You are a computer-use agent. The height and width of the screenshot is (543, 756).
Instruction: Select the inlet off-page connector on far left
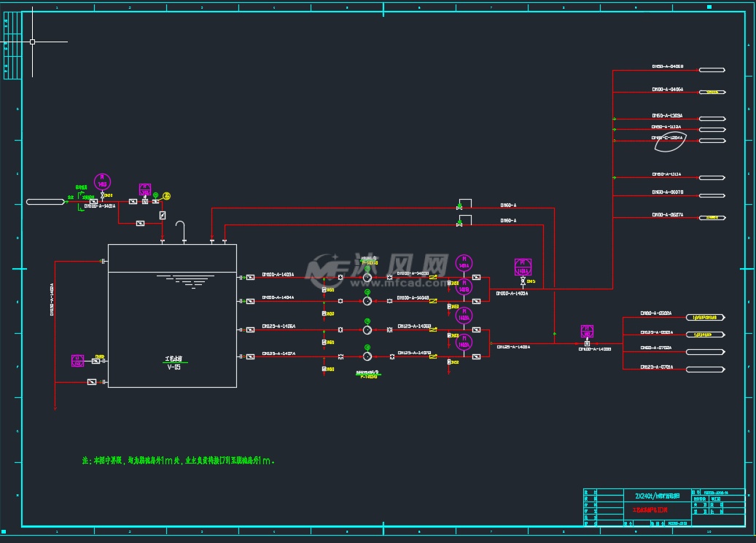[45, 202]
